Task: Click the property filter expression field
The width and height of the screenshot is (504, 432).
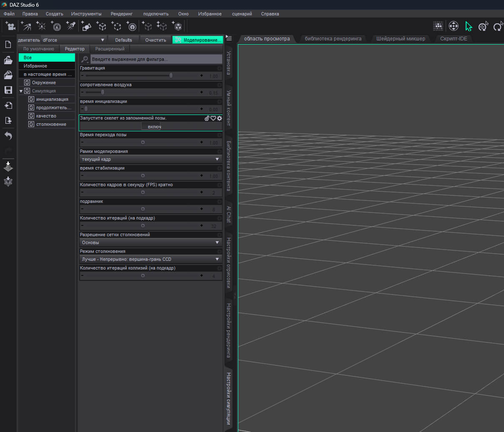Action: (x=156, y=59)
